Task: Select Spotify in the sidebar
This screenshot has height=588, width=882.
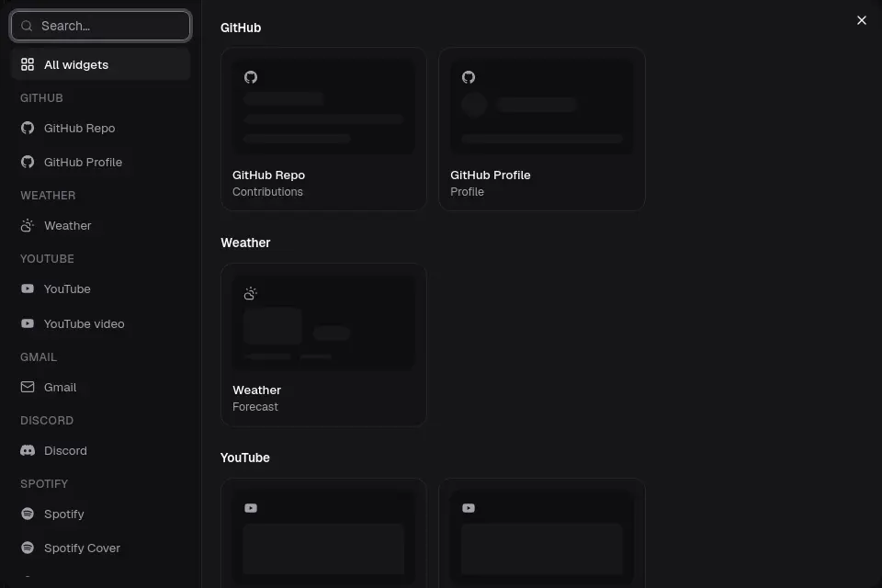Action: [101, 514]
